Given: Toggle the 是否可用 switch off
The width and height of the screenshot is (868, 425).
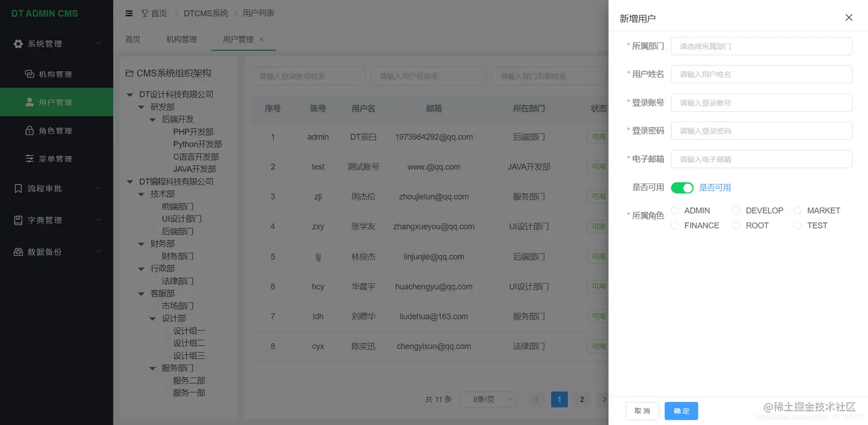Looking at the screenshot, I should 682,187.
